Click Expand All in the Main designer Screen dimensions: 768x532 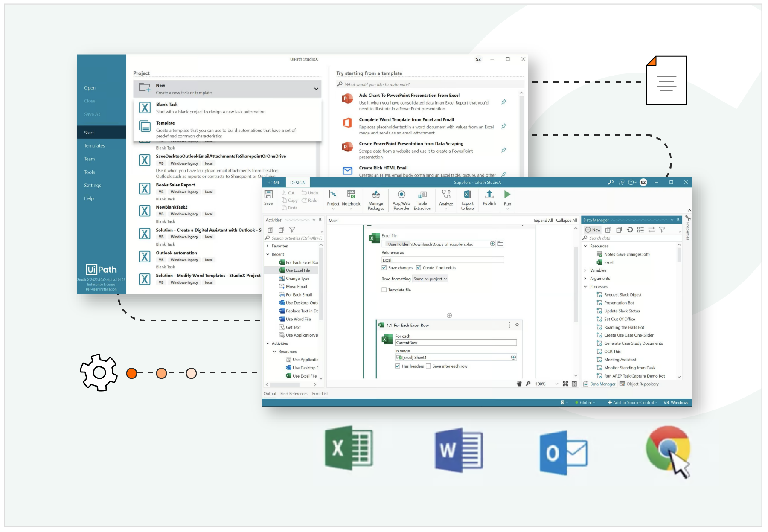coord(543,221)
